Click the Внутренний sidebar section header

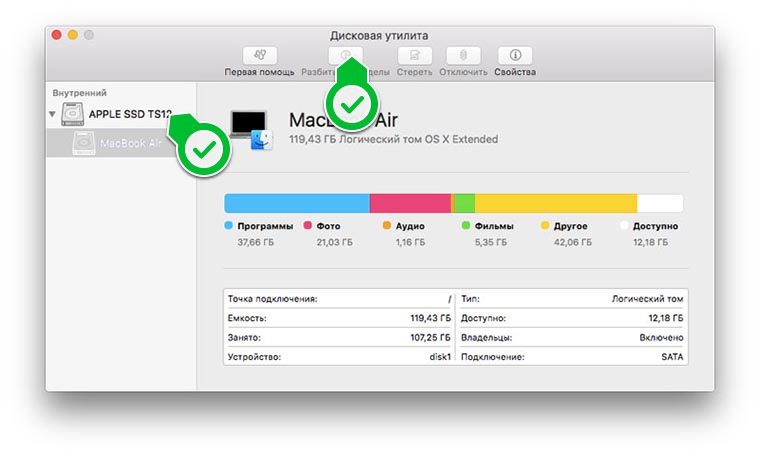pos(79,93)
